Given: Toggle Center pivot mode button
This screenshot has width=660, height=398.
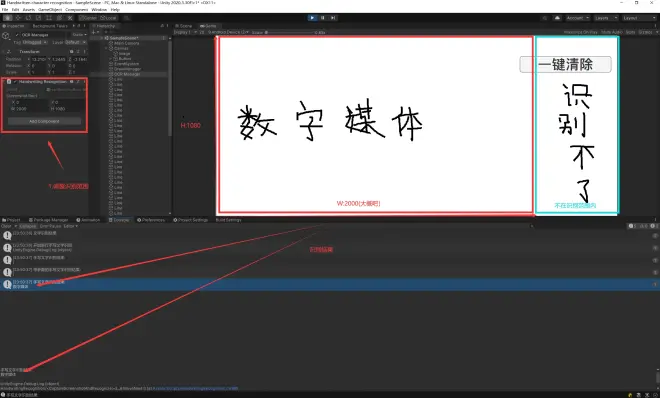Looking at the screenshot, I should pos(88,18).
